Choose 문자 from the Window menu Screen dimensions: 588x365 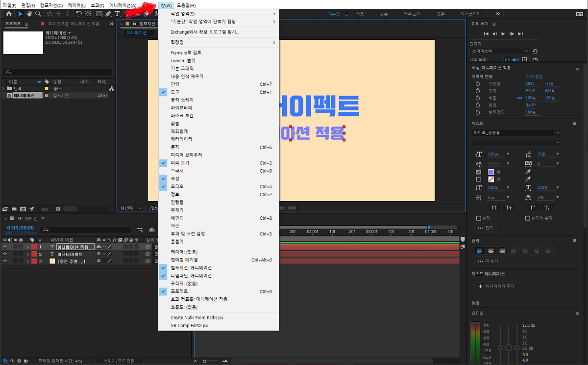[175, 147]
